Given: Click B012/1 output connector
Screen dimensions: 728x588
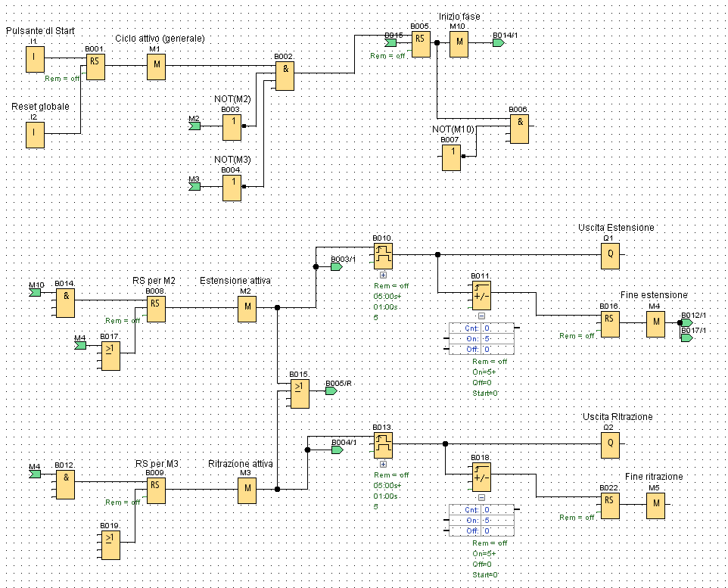Looking at the screenshot, I should [x=687, y=322].
